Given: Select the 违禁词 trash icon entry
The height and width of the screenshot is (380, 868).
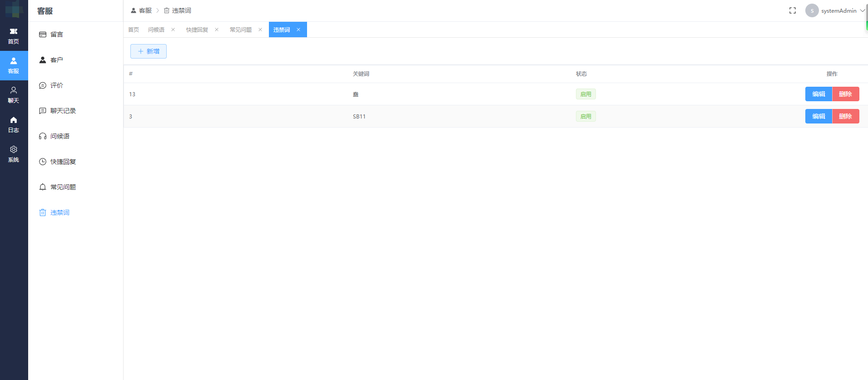Looking at the screenshot, I should 43,212.
